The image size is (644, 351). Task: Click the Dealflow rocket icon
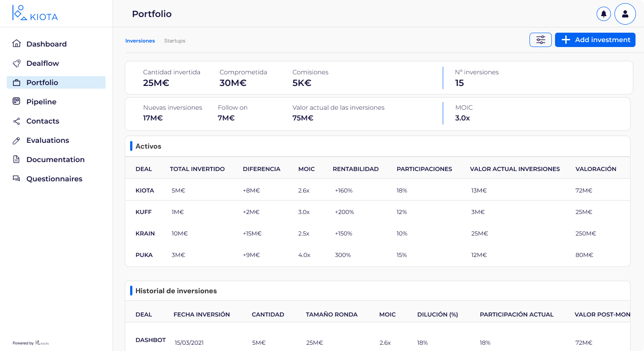[17, 63]
